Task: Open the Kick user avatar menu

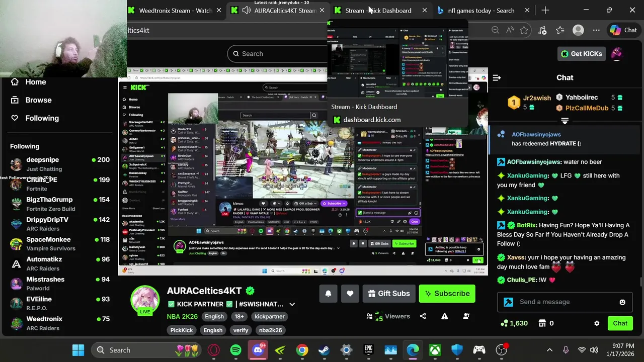Action: click(x=617, y=53)
